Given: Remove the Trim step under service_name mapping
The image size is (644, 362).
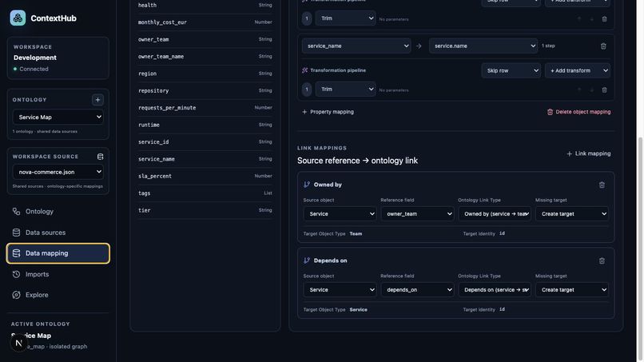Looking at the screenshot, I should [x=604, y=90].
